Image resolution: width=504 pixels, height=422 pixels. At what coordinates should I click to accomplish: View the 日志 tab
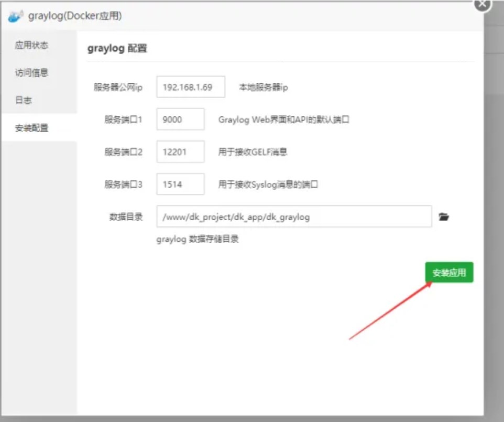(x=24, y=100)
